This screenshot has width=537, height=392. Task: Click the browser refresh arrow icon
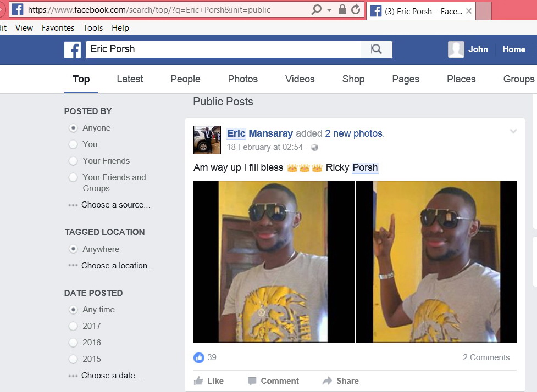click(x=356, y=9)
